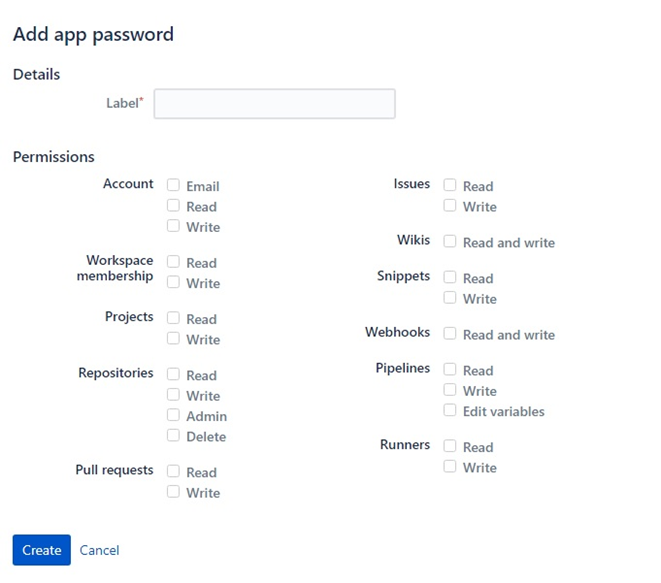Click the Label text input field

coord(274,104)
